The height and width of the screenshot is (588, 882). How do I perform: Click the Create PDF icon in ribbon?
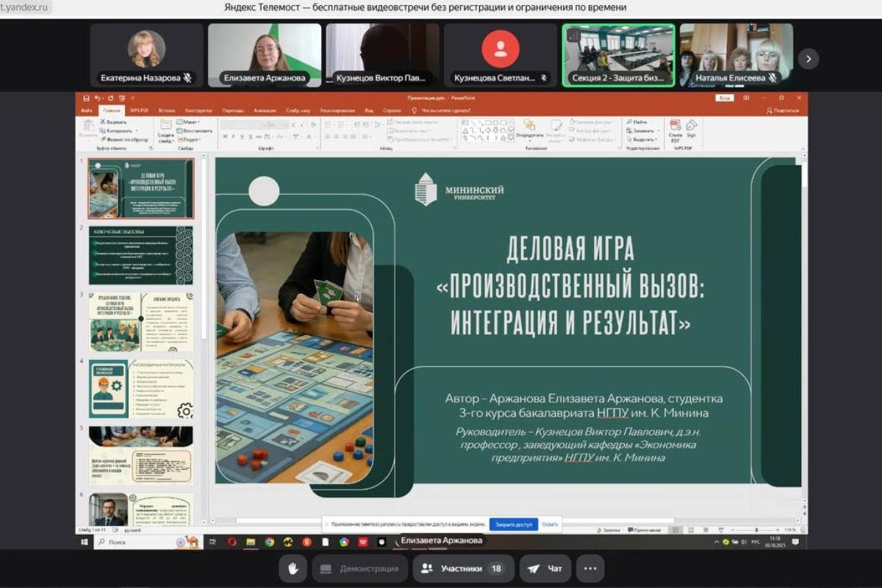point(675,129)
